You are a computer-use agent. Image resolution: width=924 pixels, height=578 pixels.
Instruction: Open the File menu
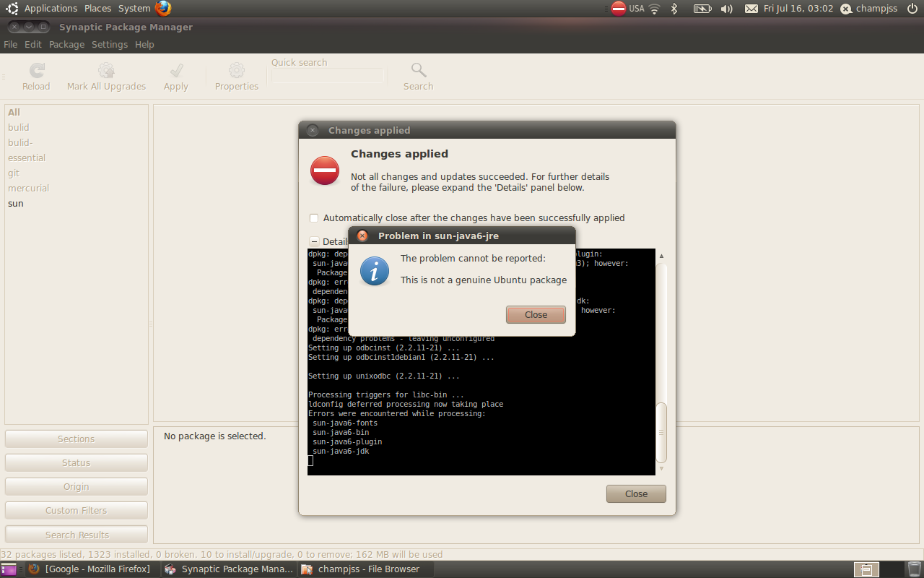[10, 45]
